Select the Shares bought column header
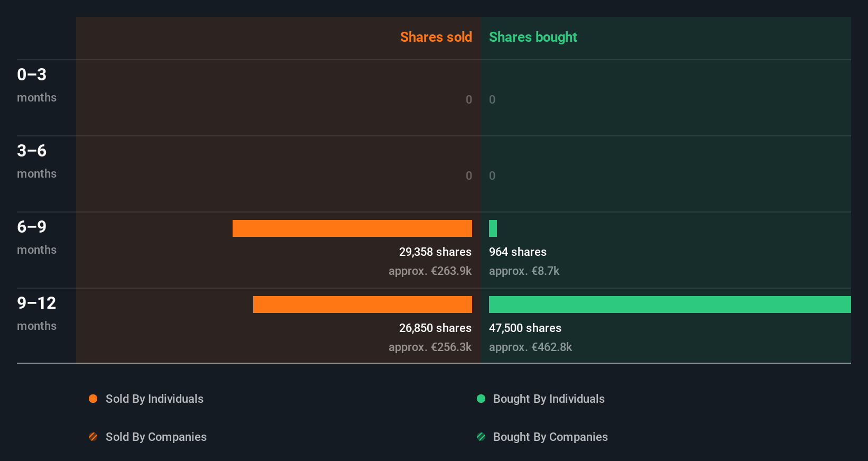 [533, 37]
